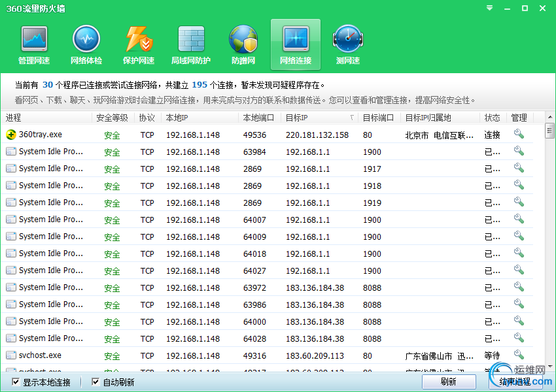The height and width of the screenshot is (392, 556).
Task: Sort by the 目标端口 column header
Action: [x=379, y=118]
